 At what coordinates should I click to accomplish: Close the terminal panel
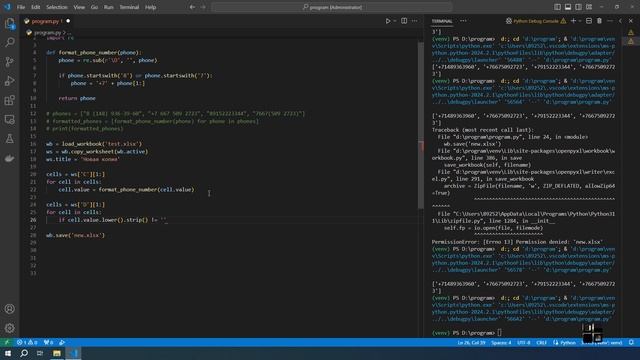[x=631, y=21]
